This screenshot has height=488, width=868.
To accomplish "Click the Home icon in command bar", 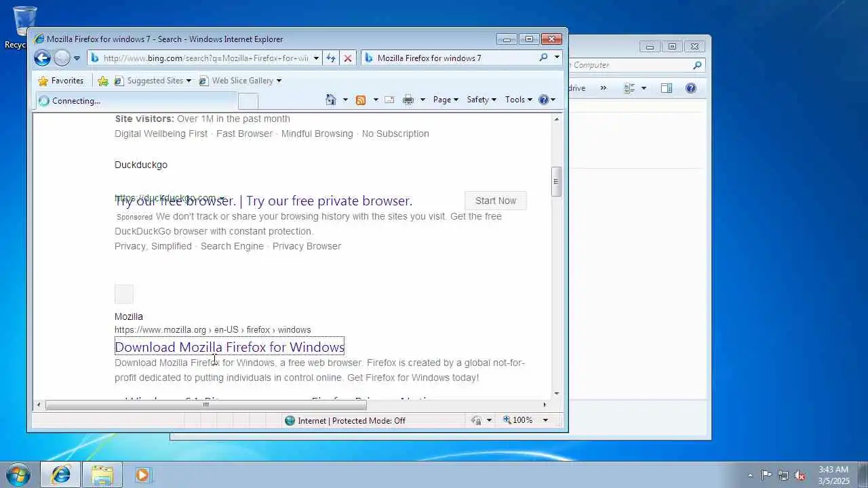I will pos(331,100).
